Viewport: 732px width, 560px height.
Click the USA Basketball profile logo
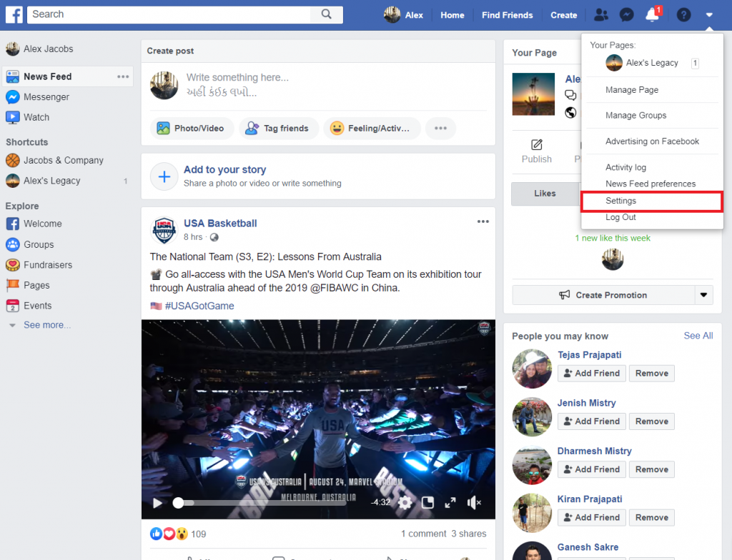coord(164,230)
